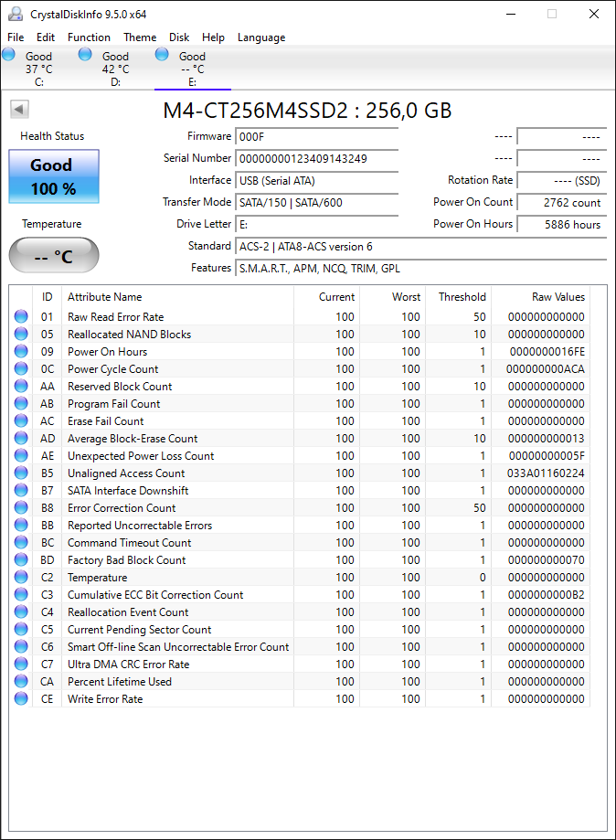616x840 pixels.
Task: Click the Attribute Name column header
Action: (x=177, y=297)
